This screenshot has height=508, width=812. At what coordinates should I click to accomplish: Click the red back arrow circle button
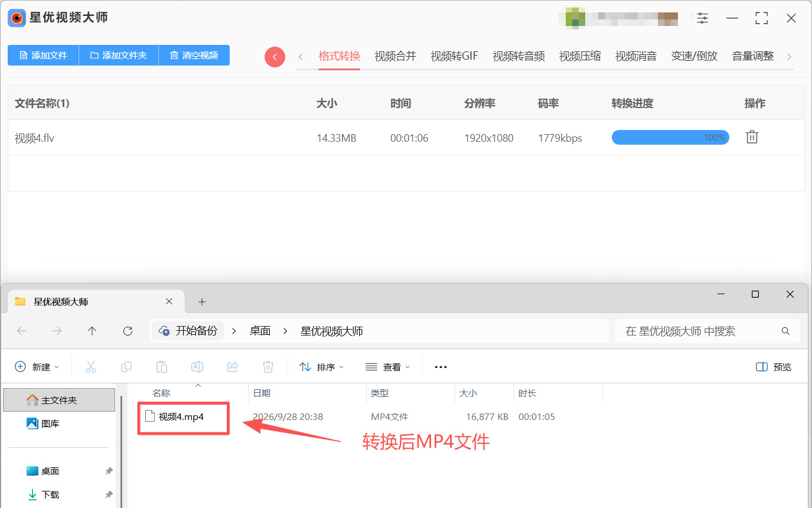[275, 57]
